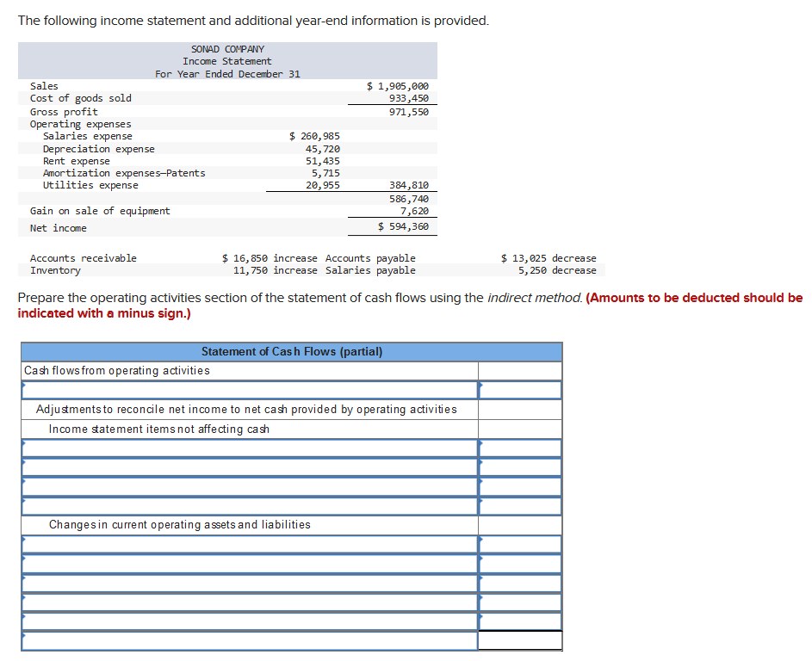Image resolution: width=812 pixels, height=661 pixels.
Task: Click the '51,435' rent amount
Action: pyautogui.click(x=323, y=161)
